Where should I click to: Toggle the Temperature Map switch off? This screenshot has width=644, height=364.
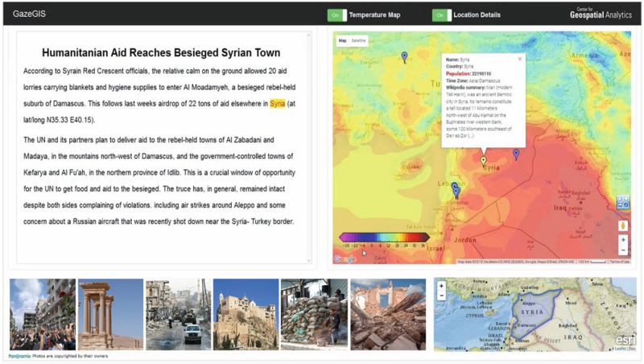(336, 15)
